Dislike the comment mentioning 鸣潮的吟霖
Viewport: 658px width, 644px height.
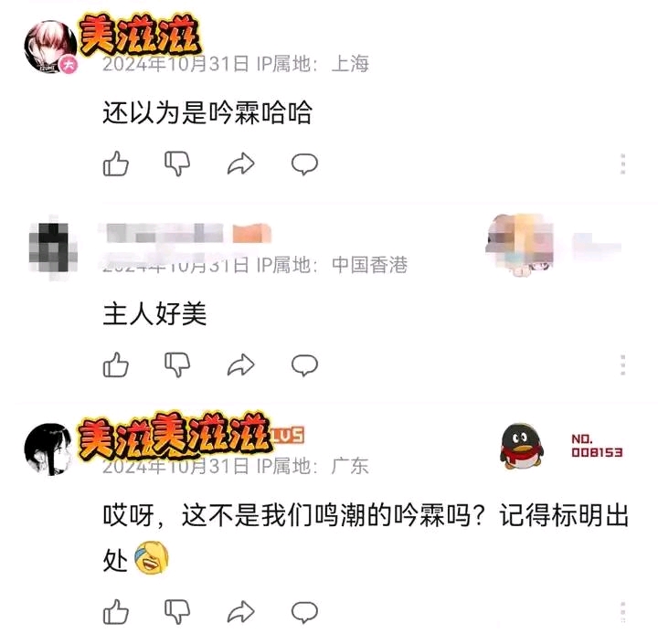(x=177, y=612)
